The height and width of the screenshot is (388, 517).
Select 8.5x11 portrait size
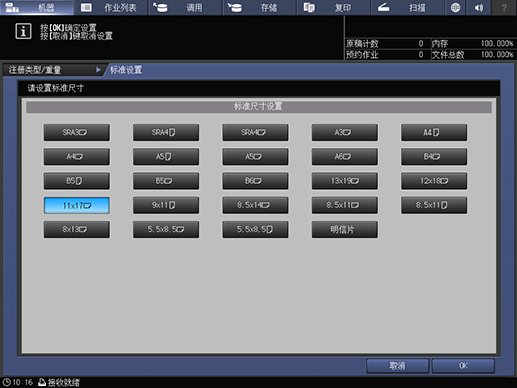point(434,205)
